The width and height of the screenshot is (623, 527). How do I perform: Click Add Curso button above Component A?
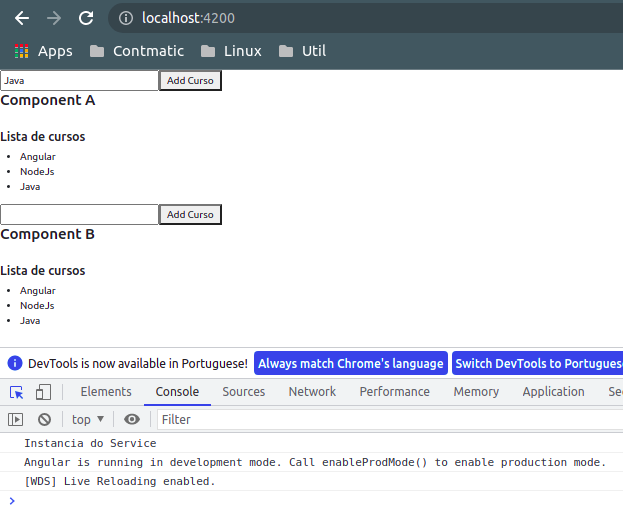coord(190,81)
